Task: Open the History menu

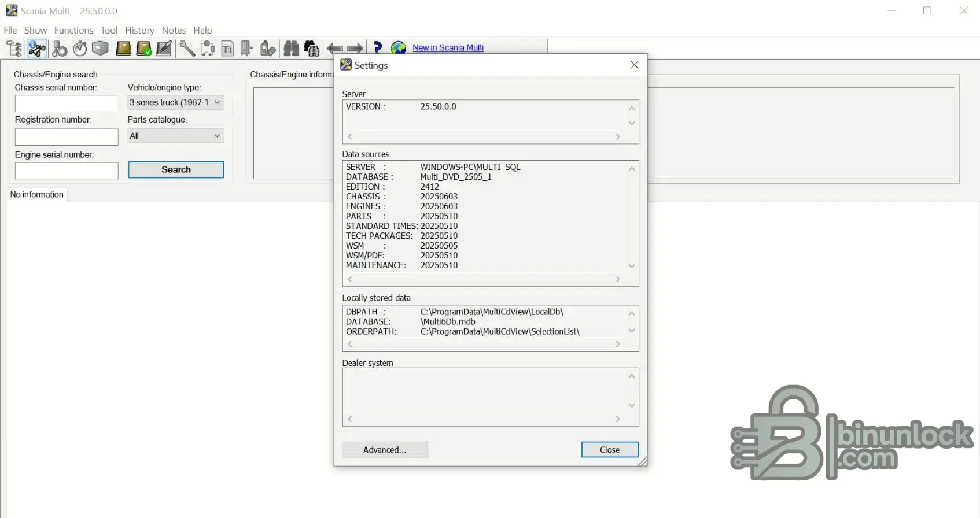Action: tap(139, 30)
